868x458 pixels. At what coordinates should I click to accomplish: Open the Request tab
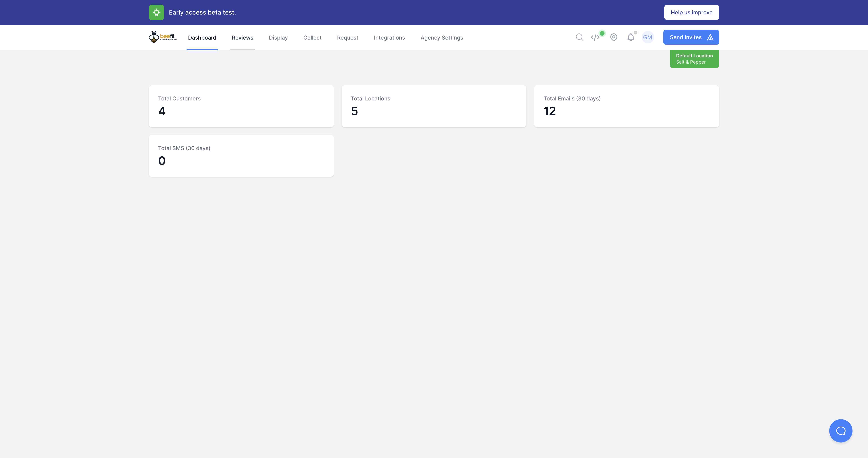(x=347, y=38)
